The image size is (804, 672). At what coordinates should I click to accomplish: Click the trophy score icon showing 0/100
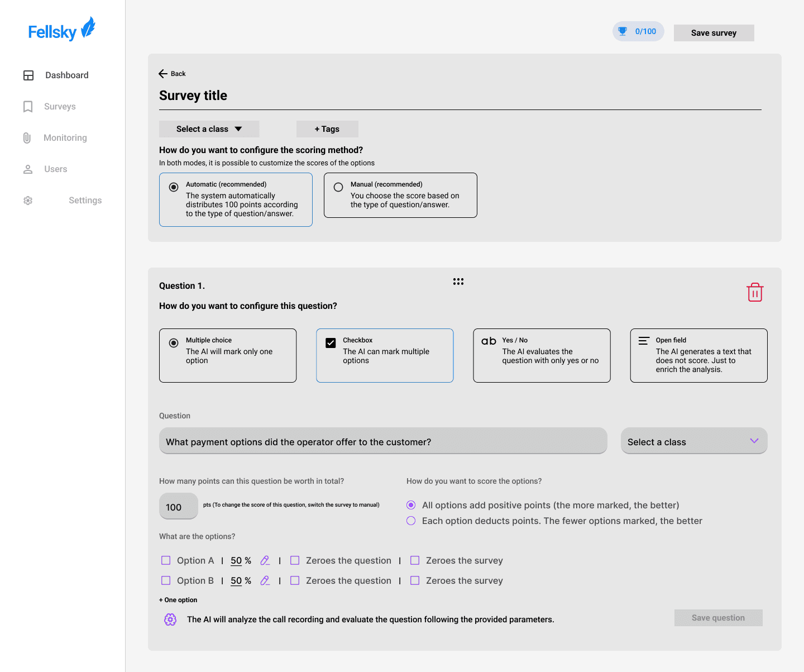click(623, 31)
